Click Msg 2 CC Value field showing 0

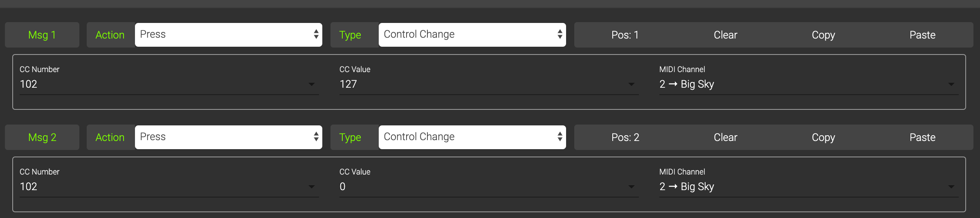pos(483,186)
